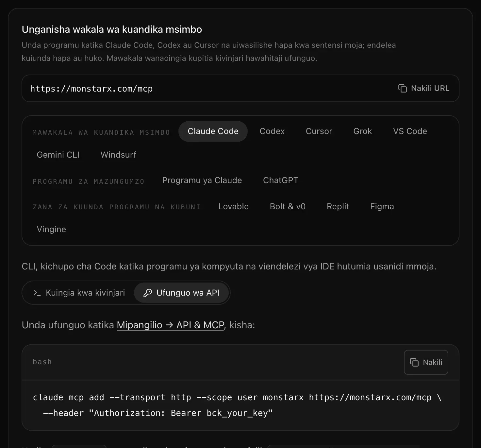This screenshot has height=448, width=481.
Task: Open the Grok tab
Action: tap(362, 131)
